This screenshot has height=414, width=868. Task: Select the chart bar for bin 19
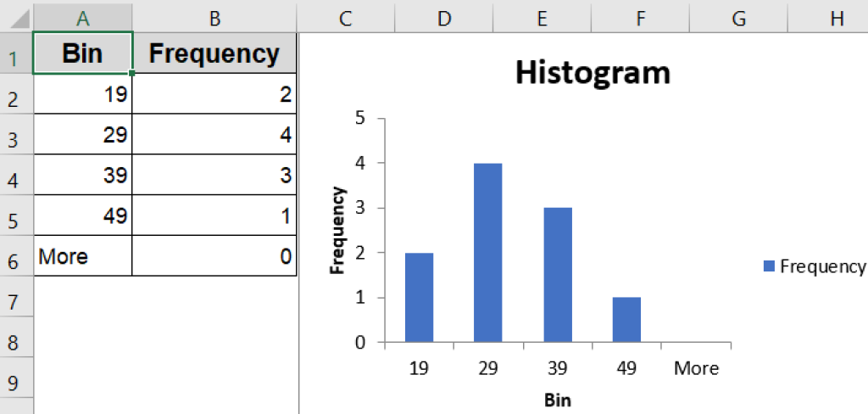[x=419, y=297]
